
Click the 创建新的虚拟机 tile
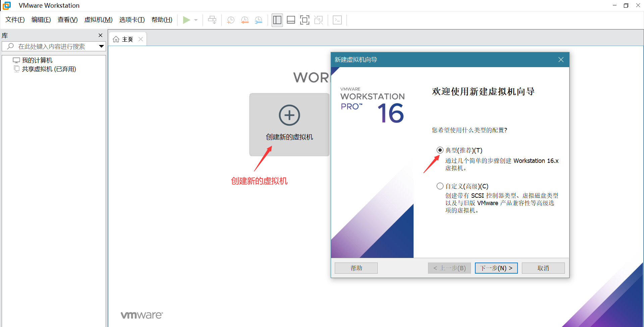click(289, 125)
